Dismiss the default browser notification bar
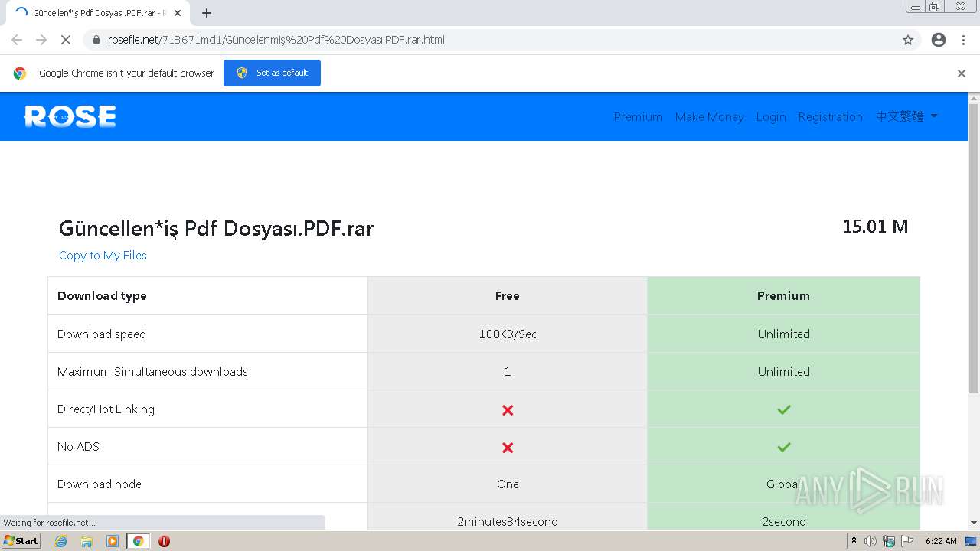The height and width of the screenshot is (551, 980). click(962, 73)
